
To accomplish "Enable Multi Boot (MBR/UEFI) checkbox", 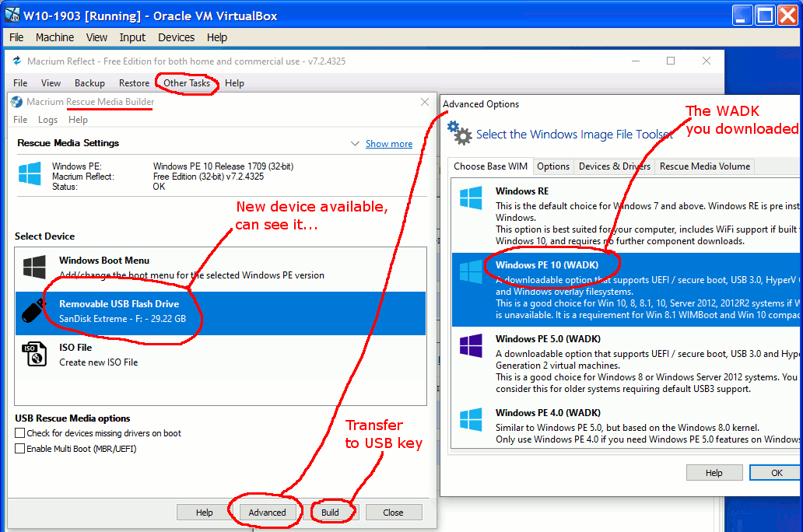I will [x=20, y=449].
